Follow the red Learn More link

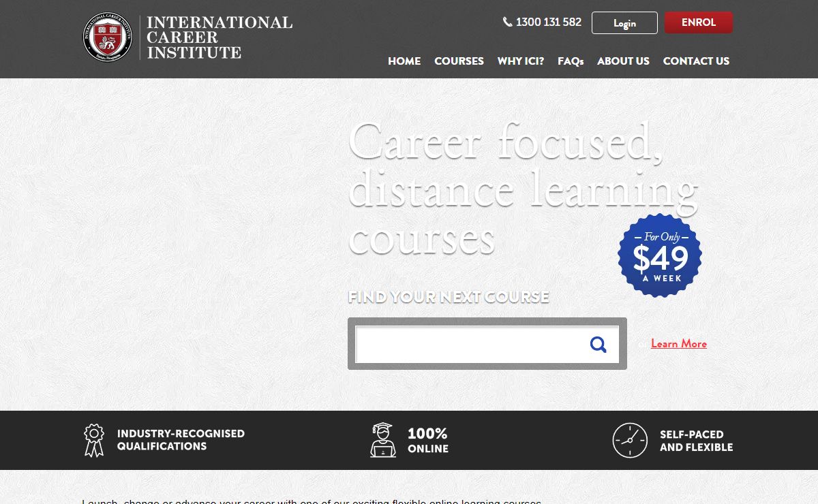pos(679,343)
